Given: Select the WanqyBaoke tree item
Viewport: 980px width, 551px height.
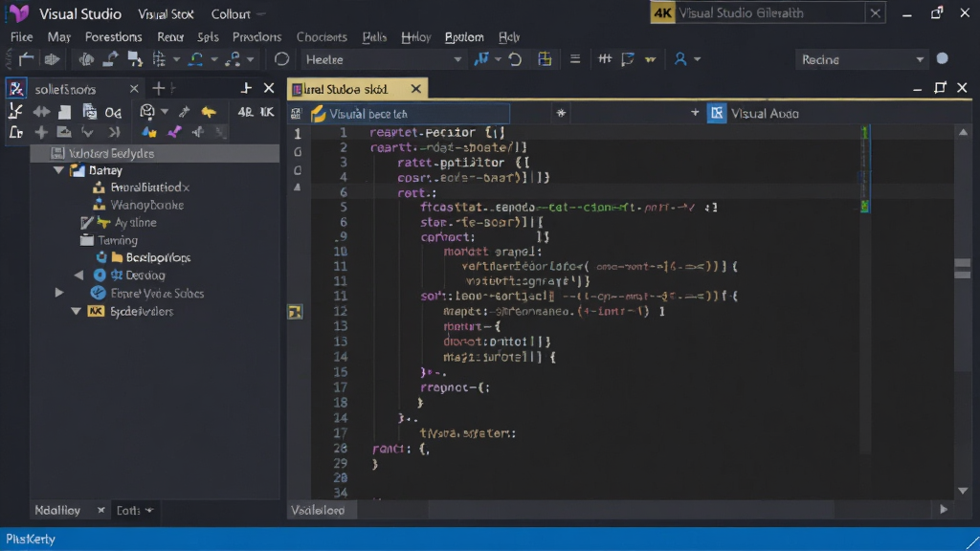Looking at the screenshot, I should point(146,205).
